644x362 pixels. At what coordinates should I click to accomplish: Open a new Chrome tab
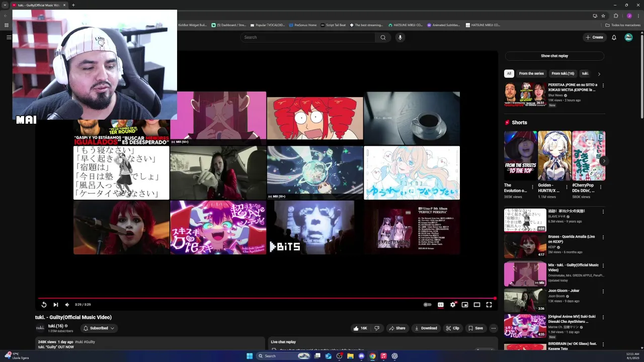pyautogui.click(x=73, y=5)
